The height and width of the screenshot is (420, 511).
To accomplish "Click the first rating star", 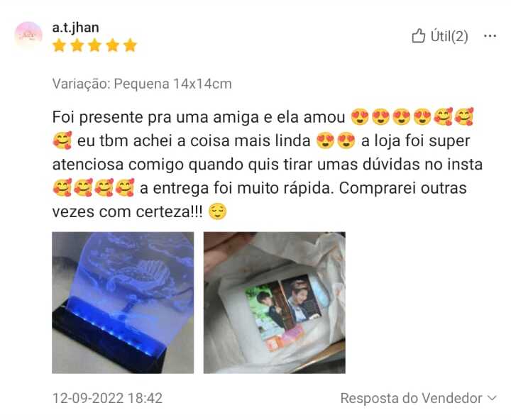I will (x=59, y=45).
